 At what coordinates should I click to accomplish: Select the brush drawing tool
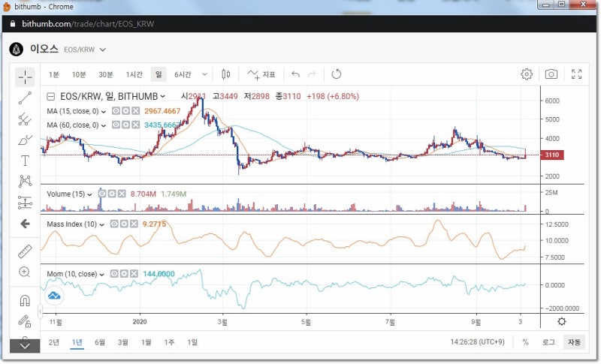click(x=25, y=140)
